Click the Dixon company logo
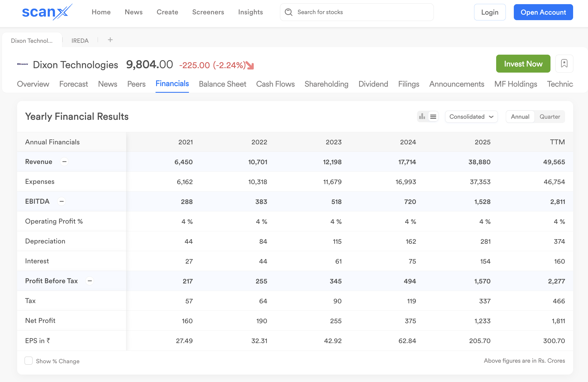Image resolution: width=588 pixels, height=382 pixels. coord(23,64)
